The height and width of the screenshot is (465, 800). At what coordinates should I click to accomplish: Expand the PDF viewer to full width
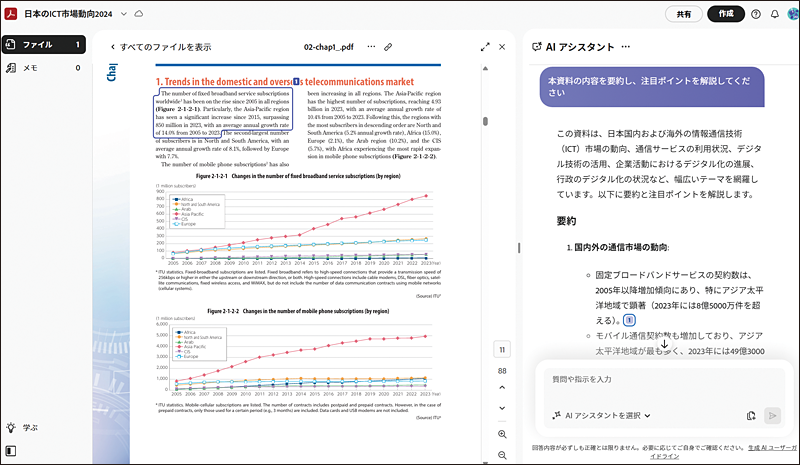(485, 47)
